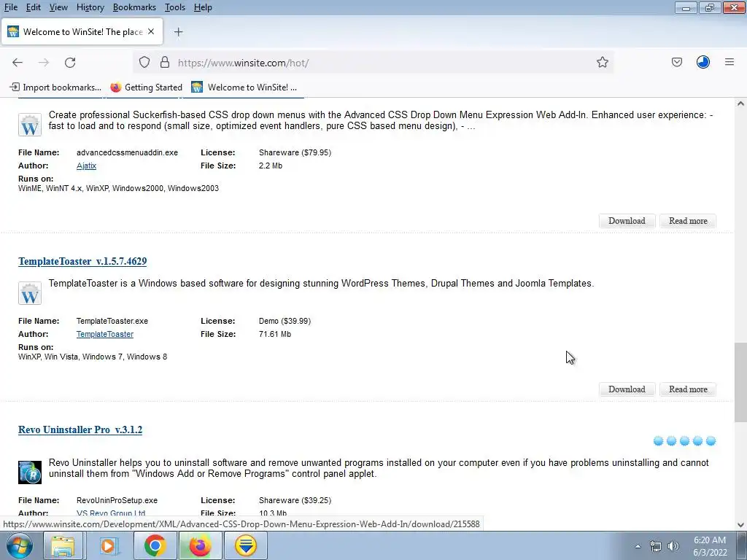The image size is (747, 560).
Task: Download the Advanced CSS Drop Down Menu add-in
Action: (627, 221)
